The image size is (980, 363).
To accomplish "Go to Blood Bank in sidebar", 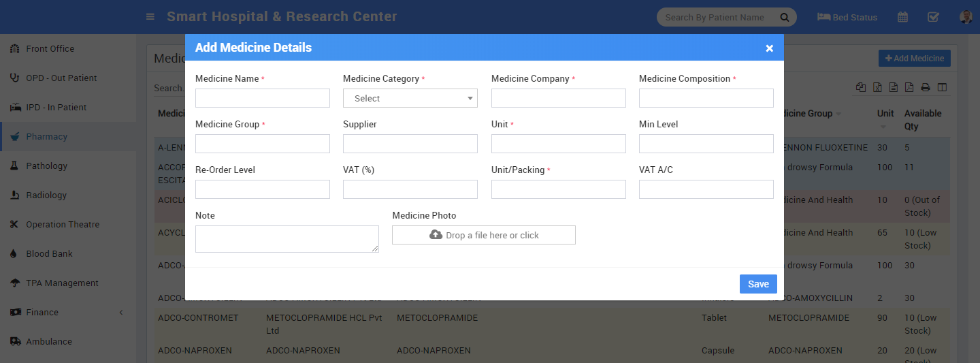I will coord(49,253).
